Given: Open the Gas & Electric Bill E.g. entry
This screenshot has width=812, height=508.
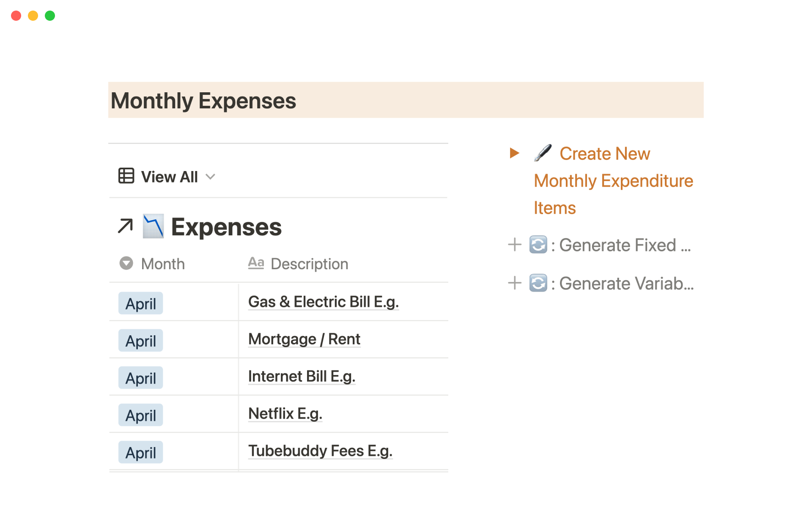Looking at the screenshot, I should pos(323,302).
